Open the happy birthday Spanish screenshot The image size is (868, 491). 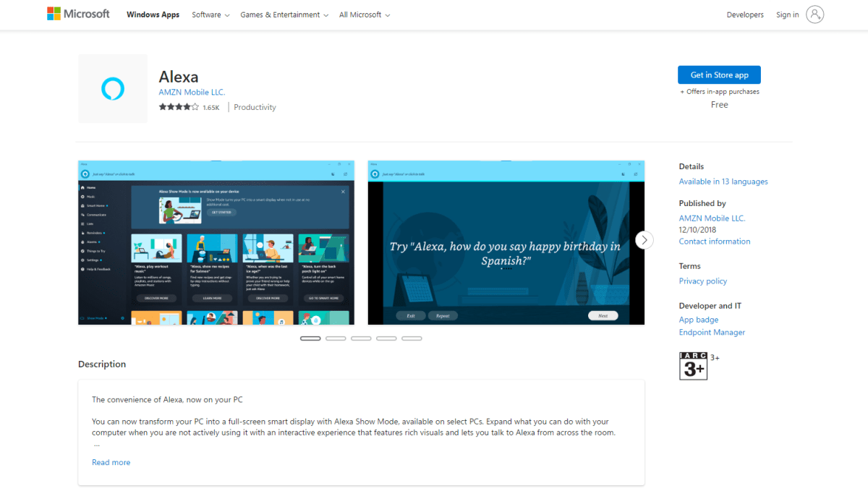(506, 243)
